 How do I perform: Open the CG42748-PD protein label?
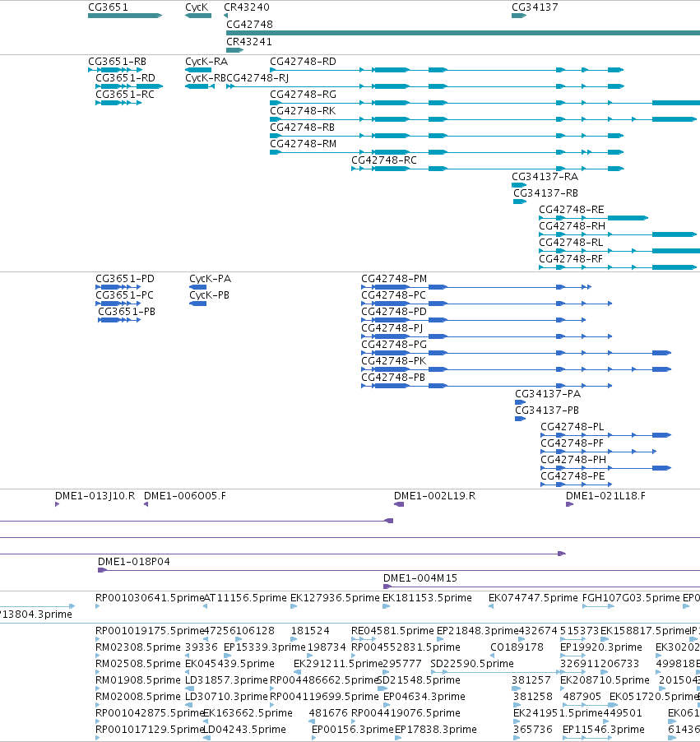[394, 312]
